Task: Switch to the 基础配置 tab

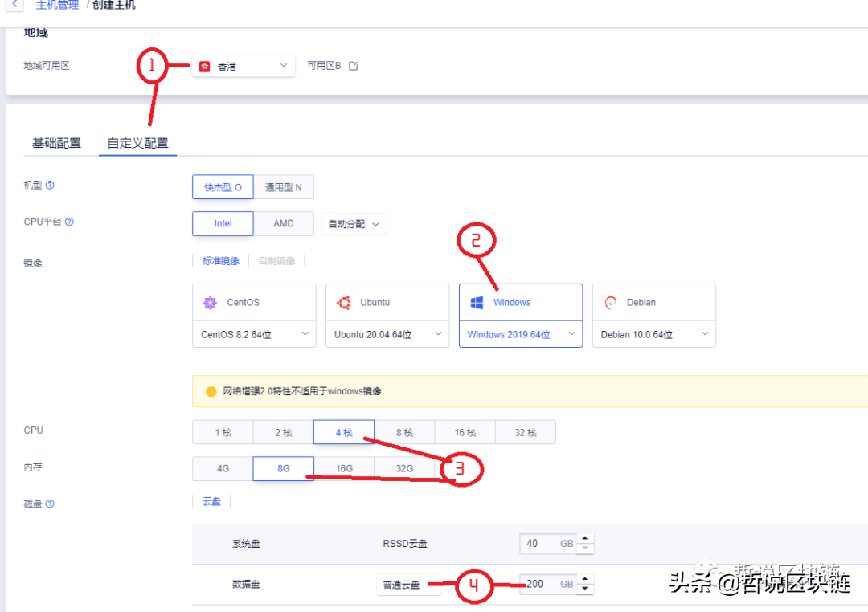Action: pyautogui.click(x=56, y=143)
